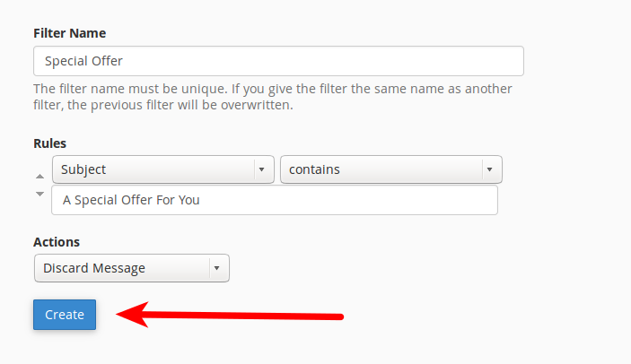
Task: Click the word contains in the operator selector
Action: [314, 169]
